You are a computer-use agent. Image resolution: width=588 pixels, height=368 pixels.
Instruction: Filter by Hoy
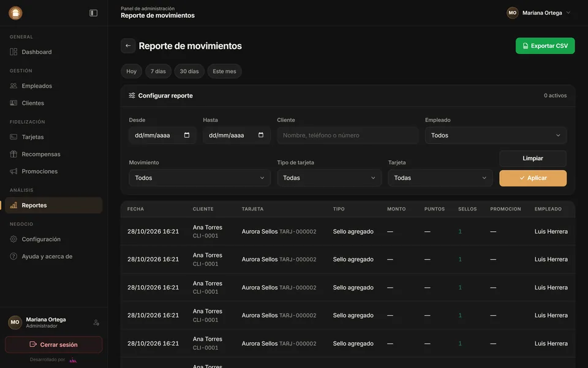tap(131, 71)
